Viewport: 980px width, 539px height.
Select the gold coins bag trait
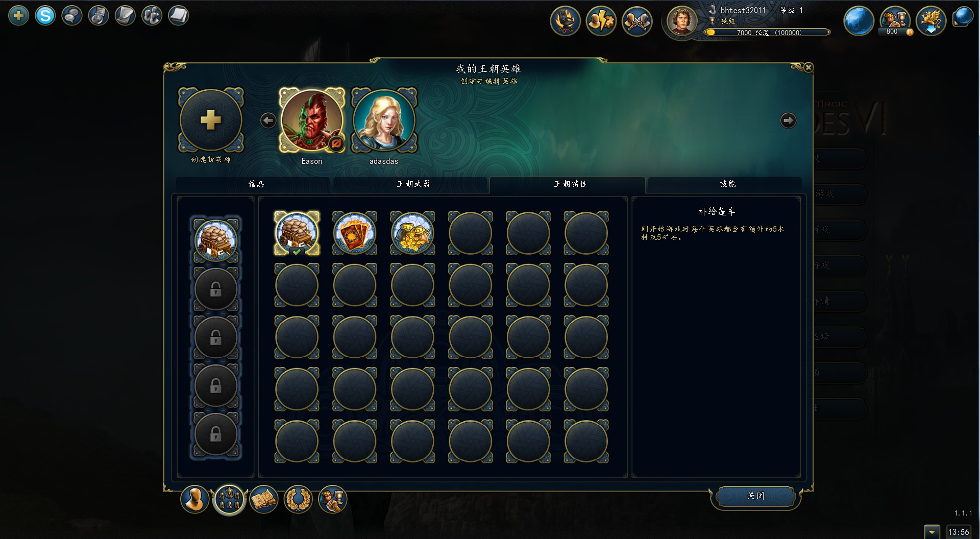[412, 233]
